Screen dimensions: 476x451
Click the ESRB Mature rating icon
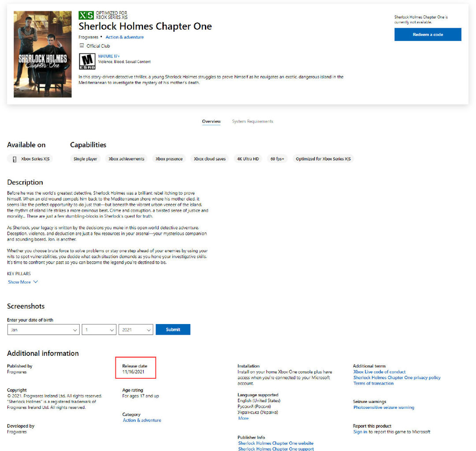coord(87,61)
